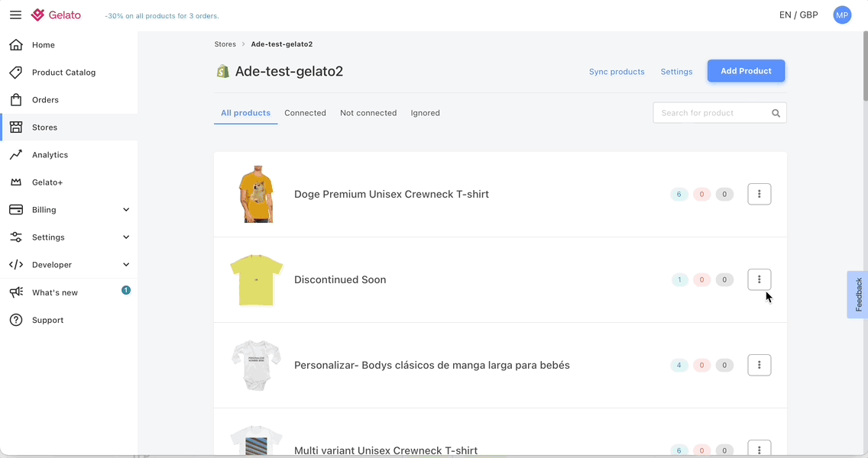Click the blue 6 badge on Doge T-shirt
This screenshot has height=458, width=868.
(679, 194)
